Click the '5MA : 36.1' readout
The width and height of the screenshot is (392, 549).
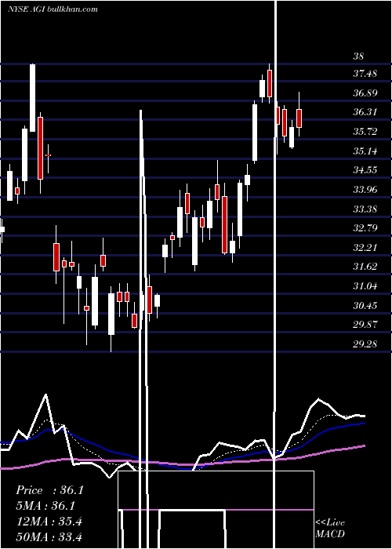(x=45, y=506)
